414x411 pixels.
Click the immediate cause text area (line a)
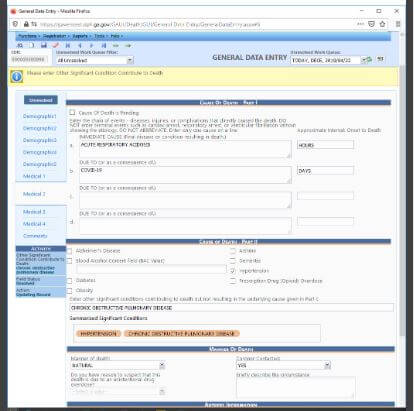coord(185,149)
